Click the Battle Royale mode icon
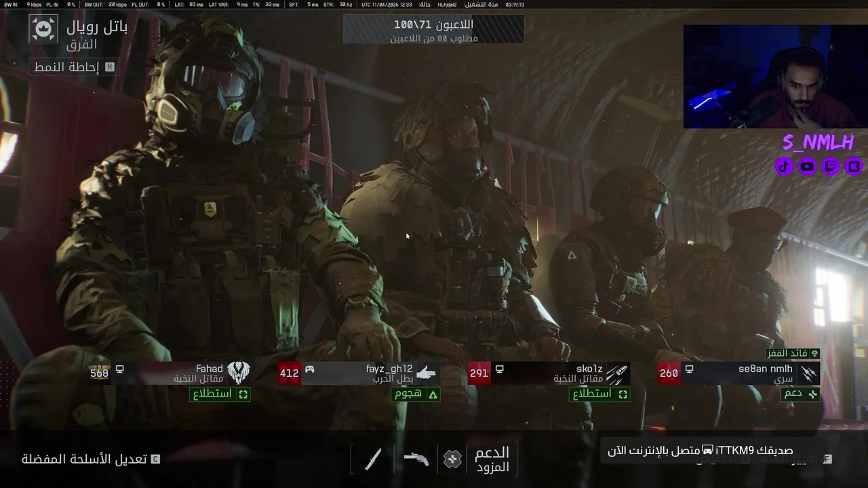Viewport: 868px width, 488px height. (x=43, y=29)
